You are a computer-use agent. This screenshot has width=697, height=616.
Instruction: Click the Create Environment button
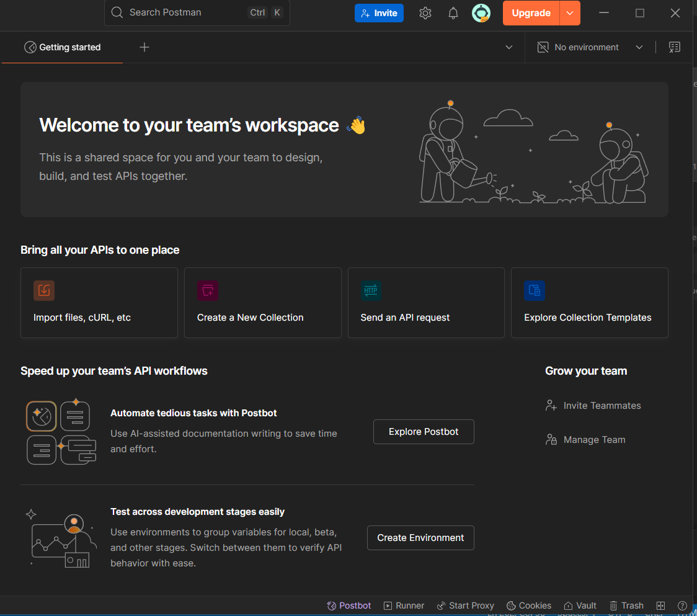pyautogui.click(x=420, y=538)
